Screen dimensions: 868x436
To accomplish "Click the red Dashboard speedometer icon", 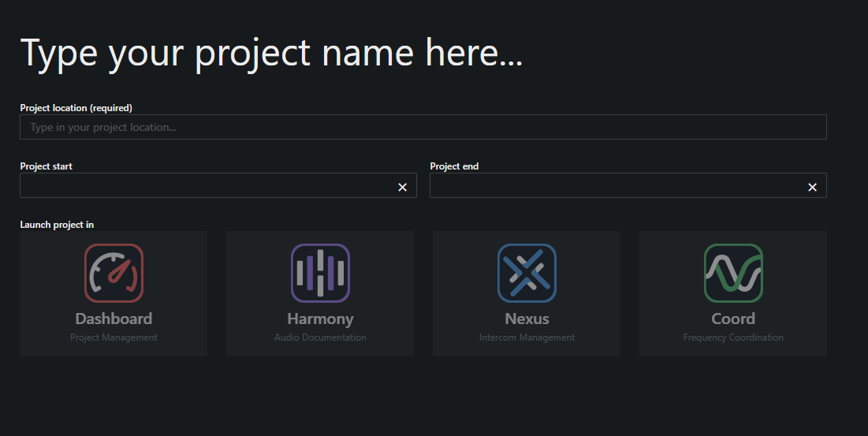I will tap(114, 273).
